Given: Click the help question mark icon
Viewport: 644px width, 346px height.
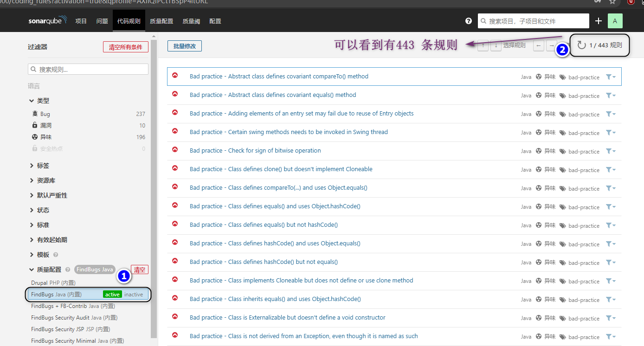Looking at the screenshot, I should click(468, 20).
